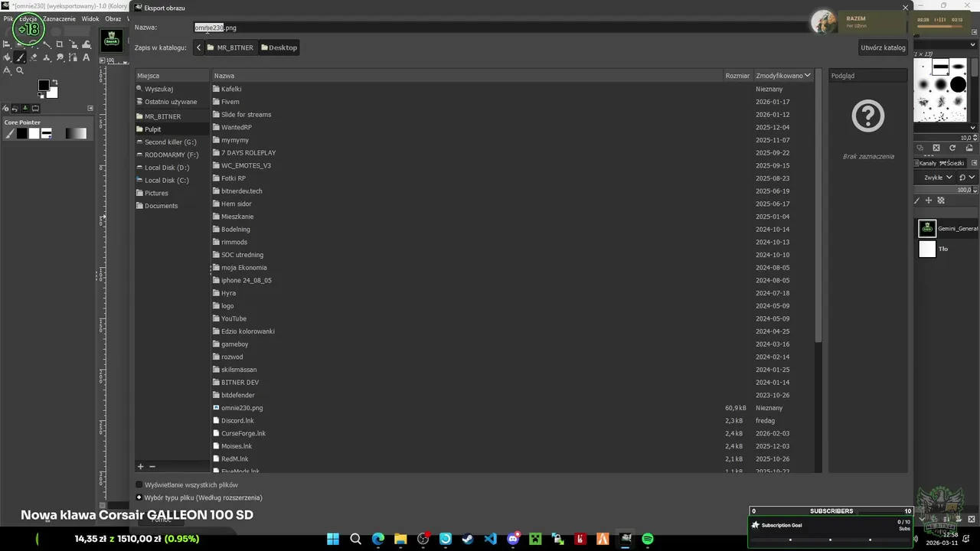Select Second killer (G:) drive

(172, 142)
